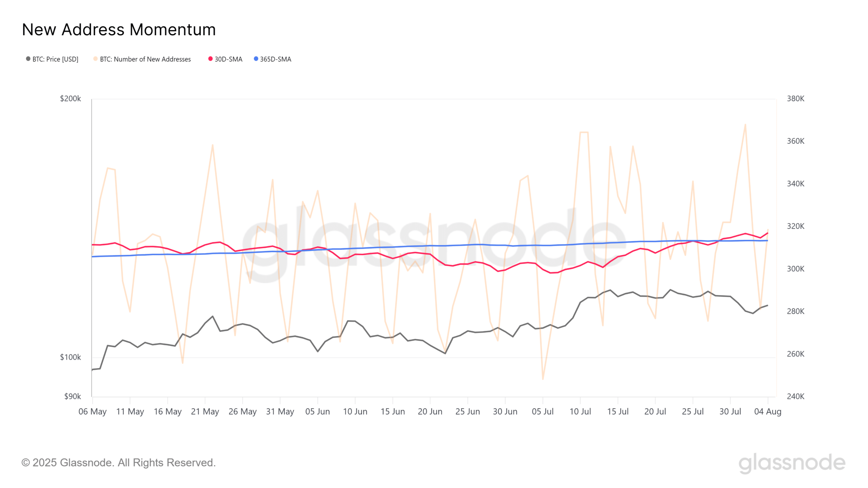Click the 04 Aug x-axis date label

[768, 411]
